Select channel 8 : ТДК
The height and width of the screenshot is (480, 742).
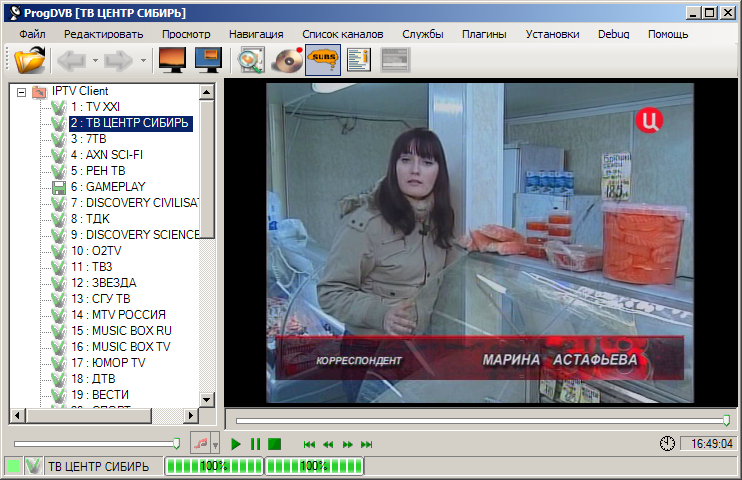(x=90, y=219)
